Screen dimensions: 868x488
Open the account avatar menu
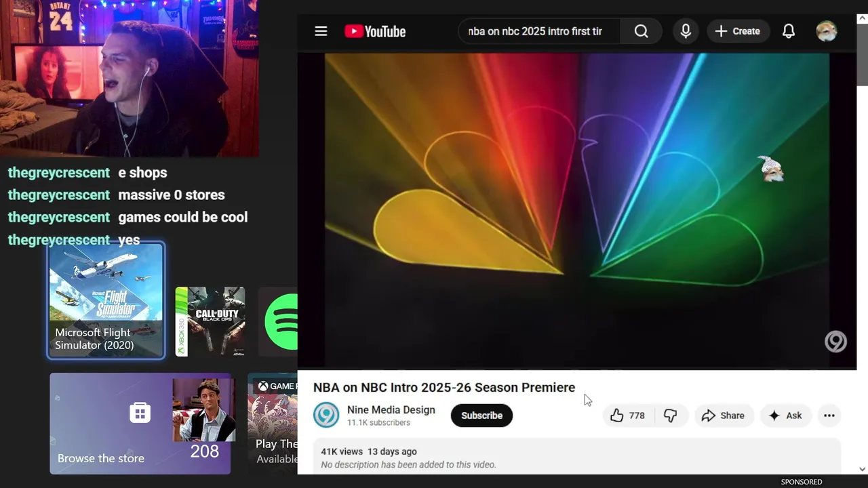coord(826,31)
